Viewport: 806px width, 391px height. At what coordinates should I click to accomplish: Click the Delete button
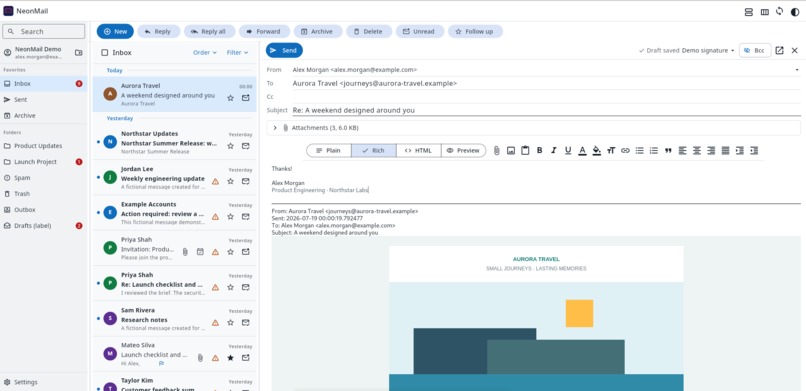[369, 31]
